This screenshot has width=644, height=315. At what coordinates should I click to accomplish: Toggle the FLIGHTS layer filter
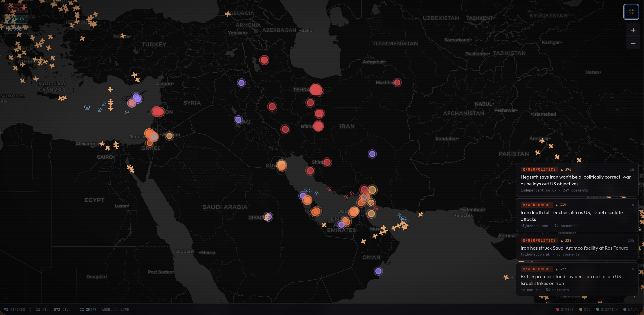pos(16,19)
